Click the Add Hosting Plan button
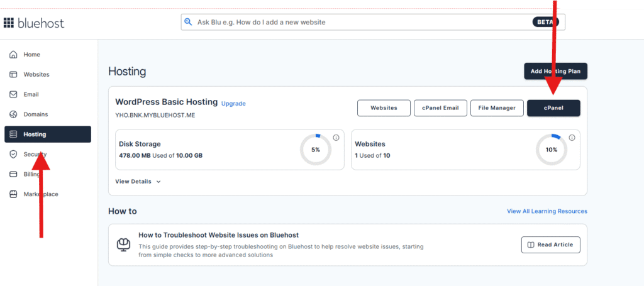The image size is (644, 286). pos(555,71)
